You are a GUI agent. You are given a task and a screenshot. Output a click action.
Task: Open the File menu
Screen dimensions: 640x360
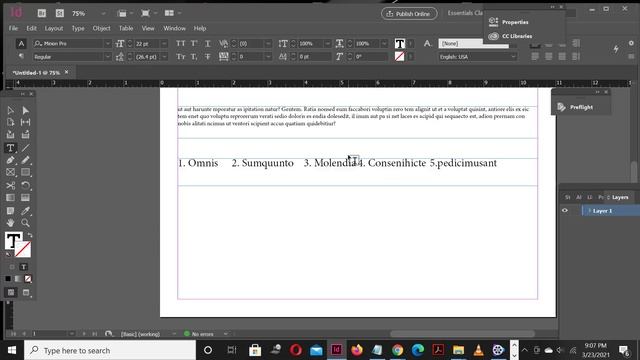click(13, 28)
